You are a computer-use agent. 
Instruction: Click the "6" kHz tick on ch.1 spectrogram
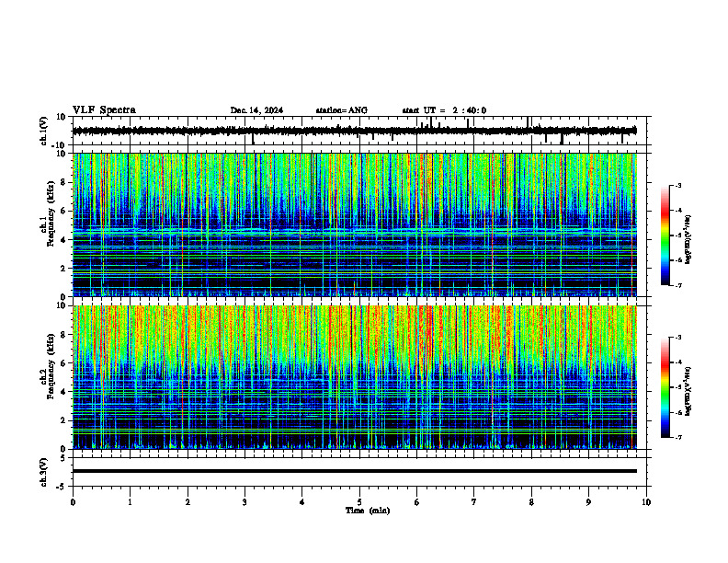(64, 211)
